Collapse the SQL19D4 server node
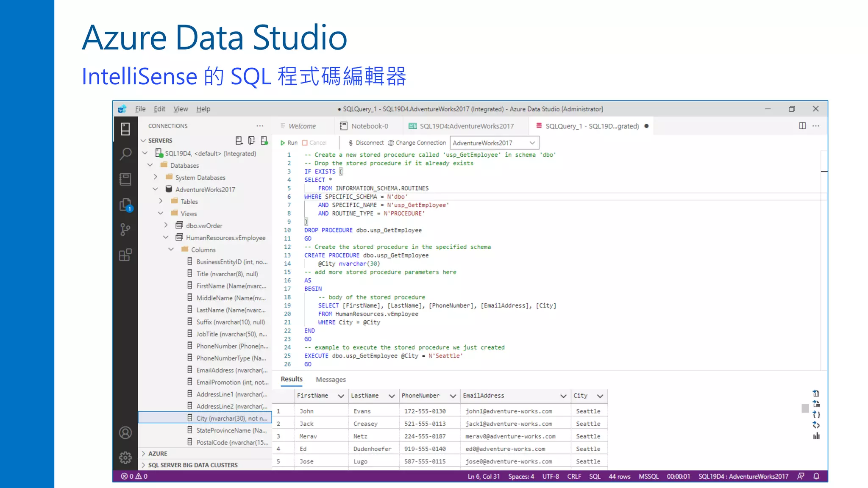Viewport: 868px width, 488px height. [145, 153]
